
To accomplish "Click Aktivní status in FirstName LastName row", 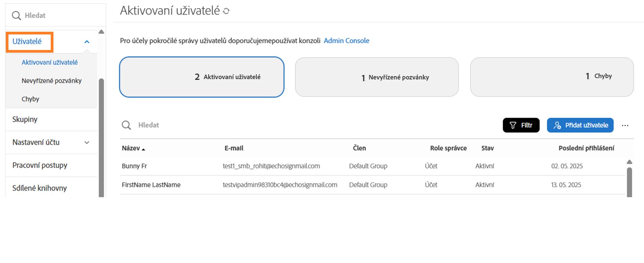I will pyautogui.click(x=485, y=185).
